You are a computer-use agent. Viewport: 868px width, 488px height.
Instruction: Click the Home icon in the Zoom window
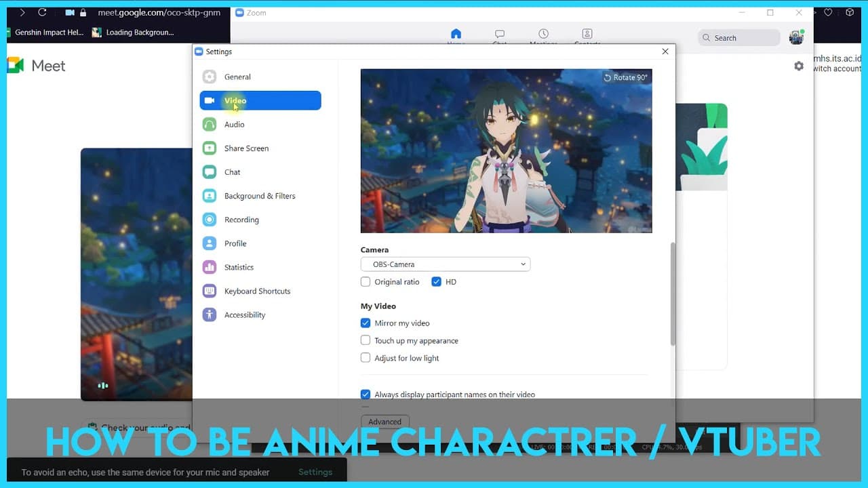456,35
